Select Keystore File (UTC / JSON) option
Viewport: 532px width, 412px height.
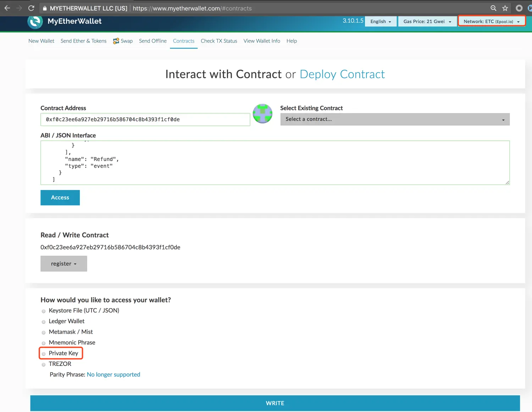pos(44,311)
